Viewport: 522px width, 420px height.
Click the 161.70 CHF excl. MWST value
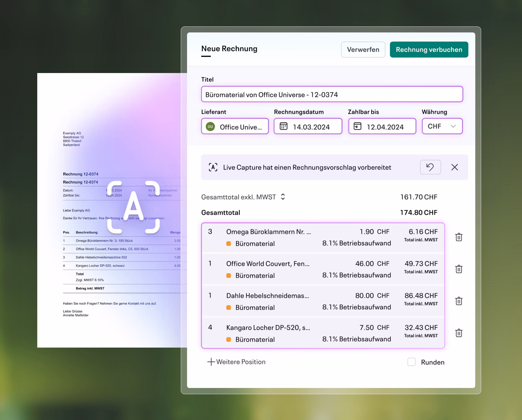point(419,197)
